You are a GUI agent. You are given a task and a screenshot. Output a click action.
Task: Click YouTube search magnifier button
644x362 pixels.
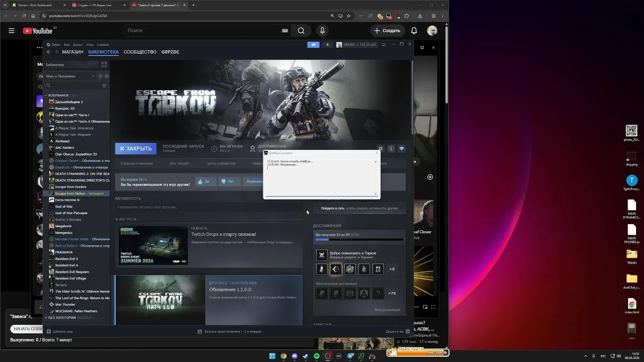point(301,31)
